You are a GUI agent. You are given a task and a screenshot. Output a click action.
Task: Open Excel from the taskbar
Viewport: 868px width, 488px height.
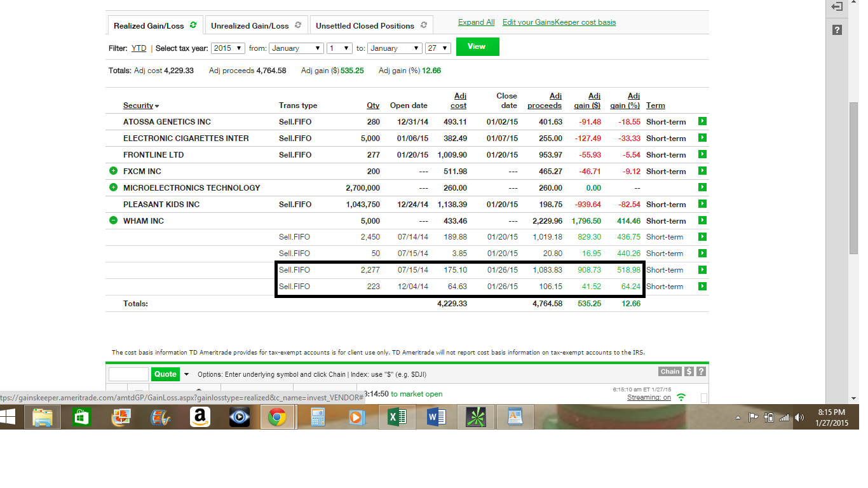[x=397, y=417]
